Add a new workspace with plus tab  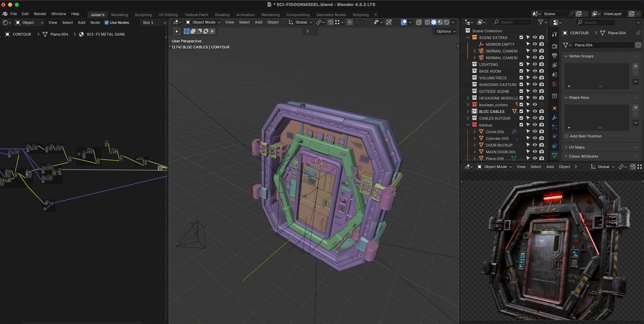point(376,15)
